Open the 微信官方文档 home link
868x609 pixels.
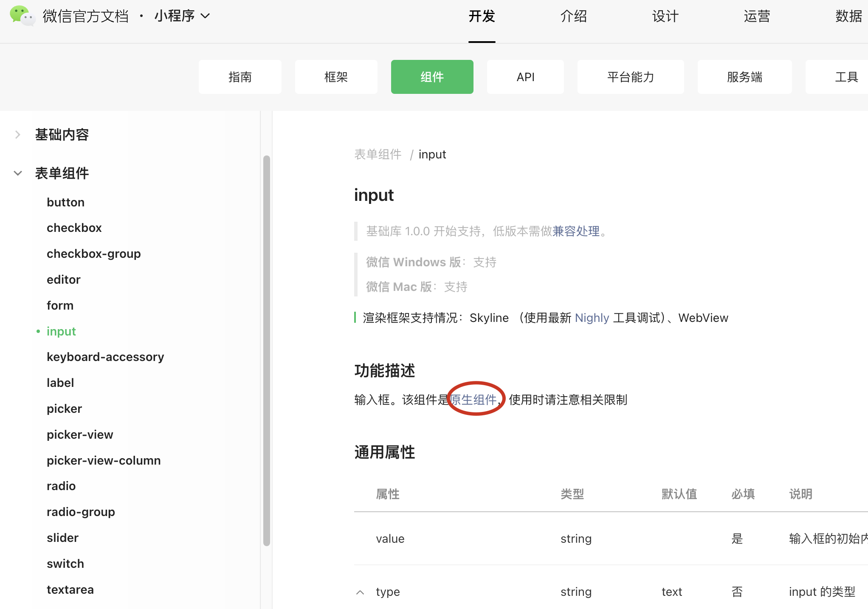(85, 16)
